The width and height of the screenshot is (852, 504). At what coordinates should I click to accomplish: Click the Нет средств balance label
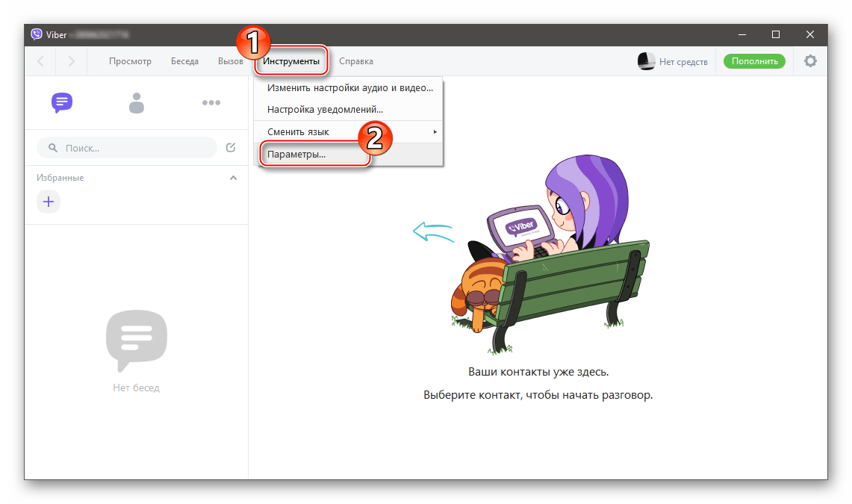coord(683,62)
